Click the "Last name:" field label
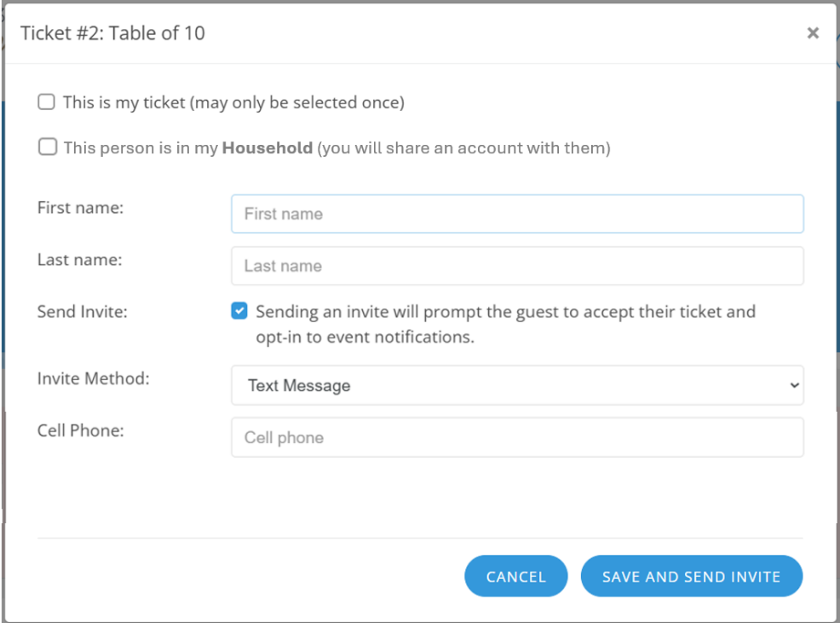The image size is (840, 623). click(80, 260)
